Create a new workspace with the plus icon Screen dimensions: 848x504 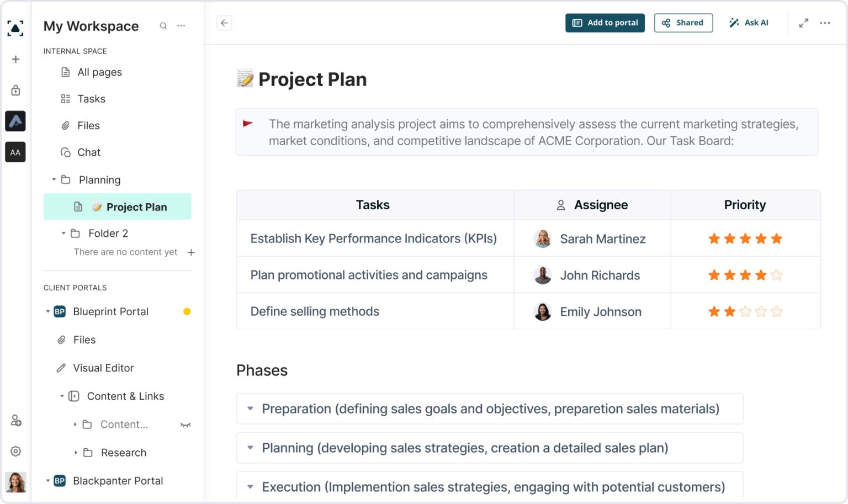coord(15,59)
